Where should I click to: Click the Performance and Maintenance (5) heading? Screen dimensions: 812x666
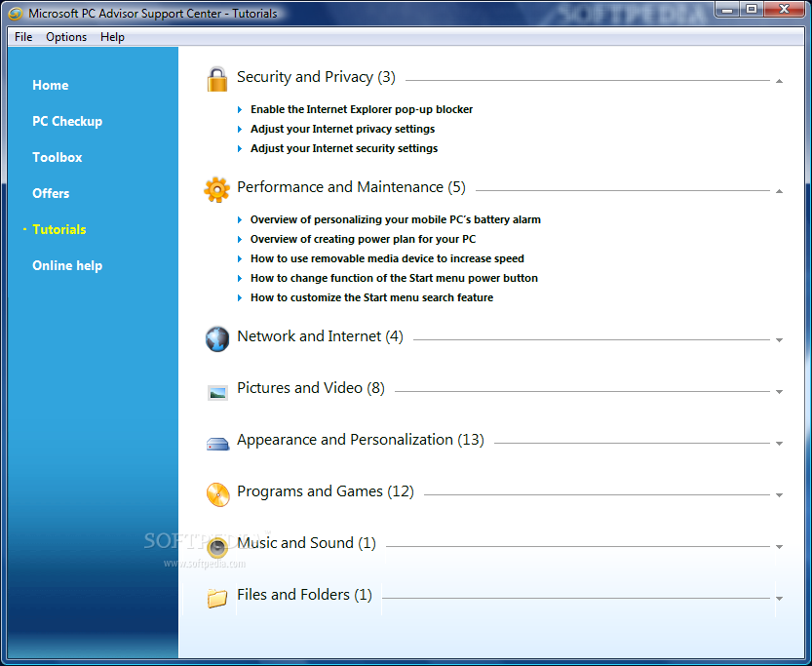point(351,187)
